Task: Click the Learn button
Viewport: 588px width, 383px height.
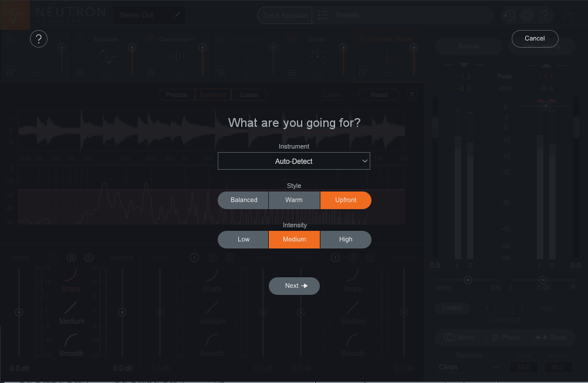Action: tap(332, 95)
